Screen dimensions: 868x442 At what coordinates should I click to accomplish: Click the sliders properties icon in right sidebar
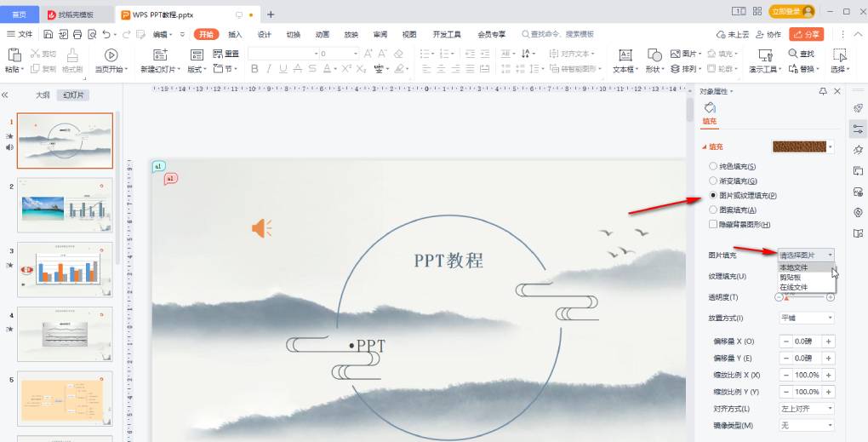click(x=858, y=129)
